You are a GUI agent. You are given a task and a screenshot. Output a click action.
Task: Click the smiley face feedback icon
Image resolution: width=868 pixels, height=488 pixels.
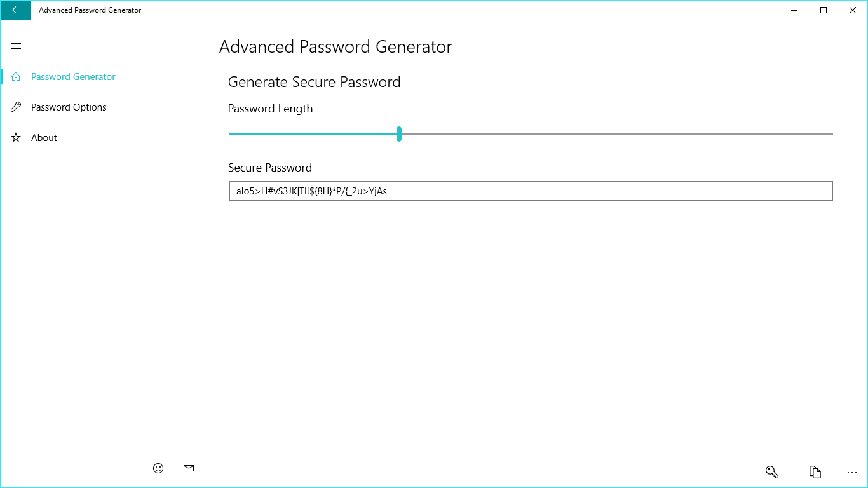pos(158,468)
